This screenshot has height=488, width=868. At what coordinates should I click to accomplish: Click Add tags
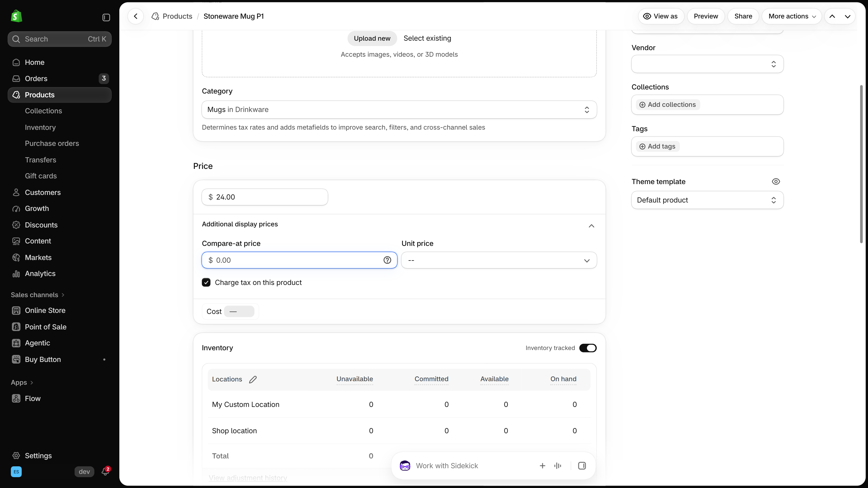(x=658, y=146)
